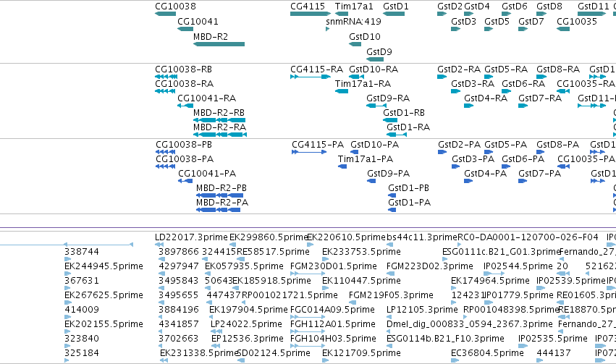Select the GstD1-PA protein label
Screen dimensions: 616x364
[410, 203]
